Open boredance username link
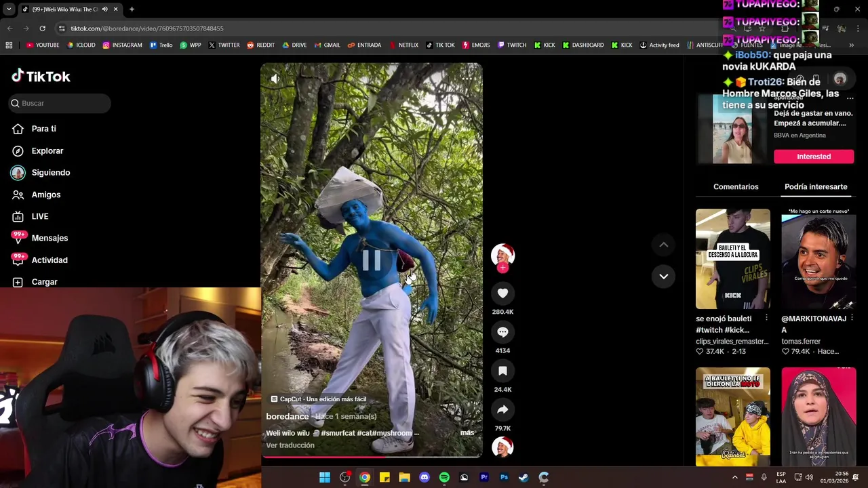Image resolution: width=868 pixels, height=488 pixels. coord(288,416)
